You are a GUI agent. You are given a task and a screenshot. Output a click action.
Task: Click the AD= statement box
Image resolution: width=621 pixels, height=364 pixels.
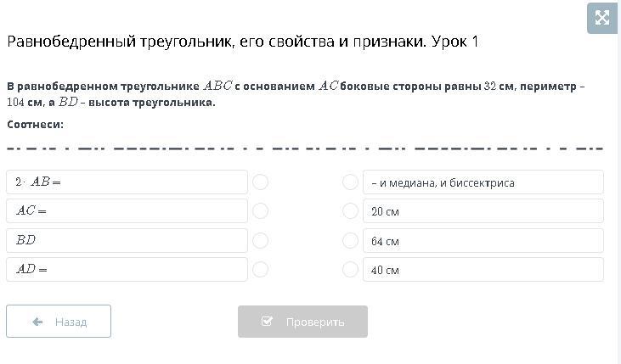(x=127, y=269)
